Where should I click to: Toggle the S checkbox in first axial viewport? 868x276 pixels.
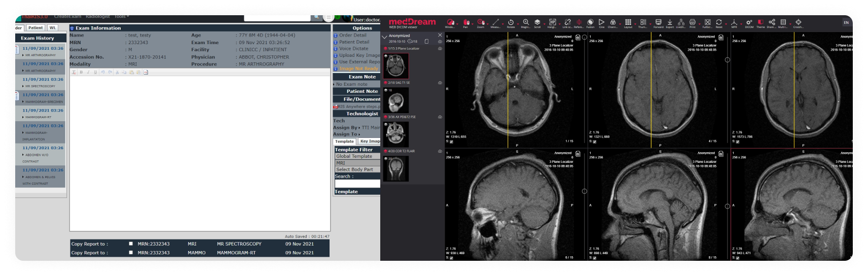(x=452, y=142)
